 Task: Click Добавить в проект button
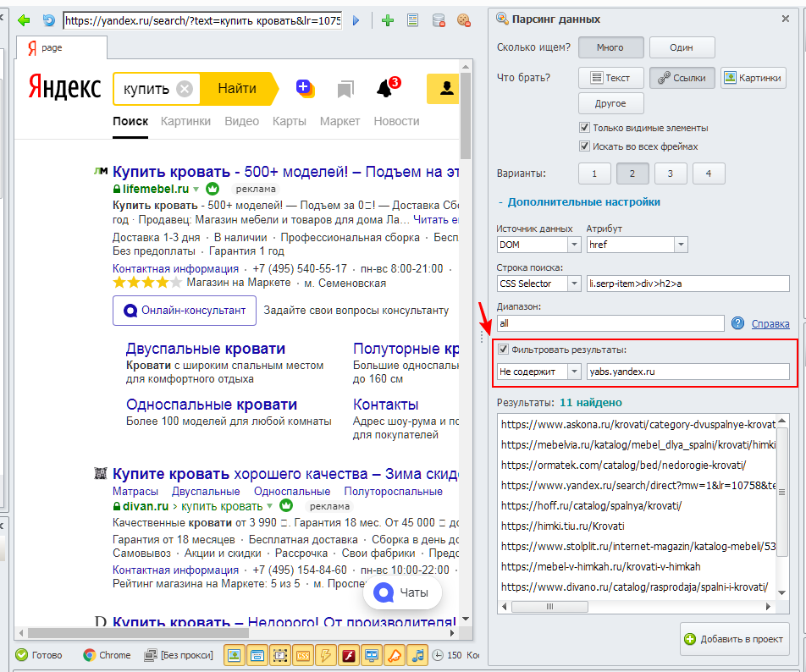click(x=735, y=639)
